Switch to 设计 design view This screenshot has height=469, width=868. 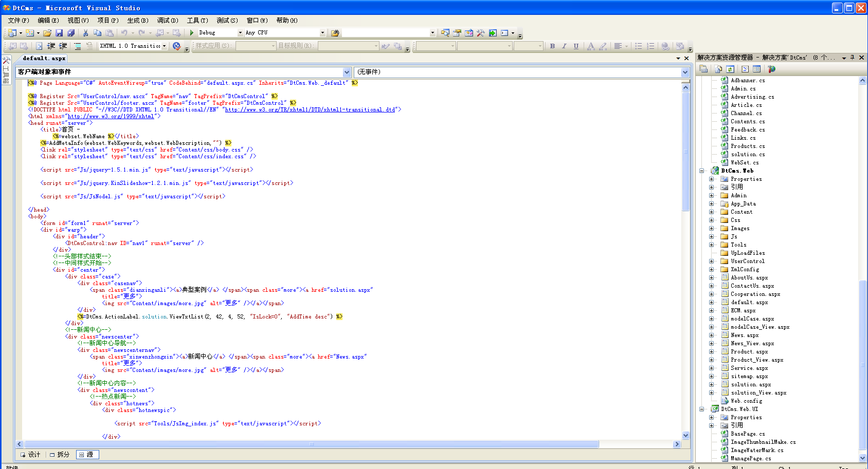click(x=30, y=455)
